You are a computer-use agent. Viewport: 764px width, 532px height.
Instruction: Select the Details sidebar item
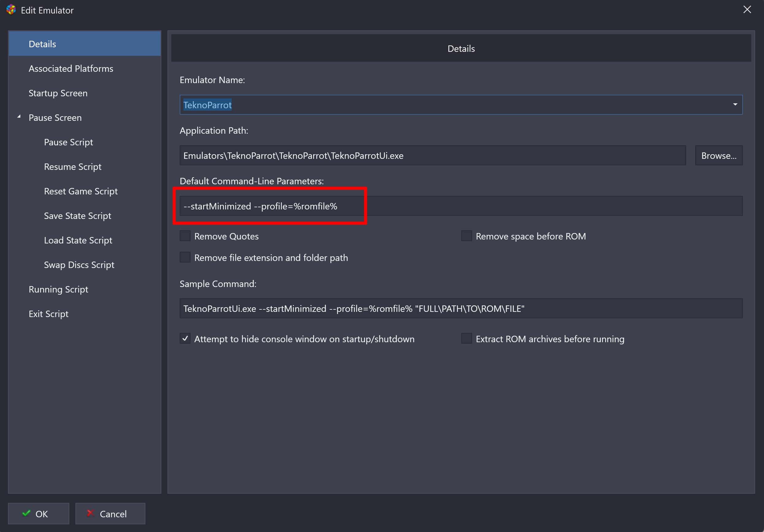[85, 44]
